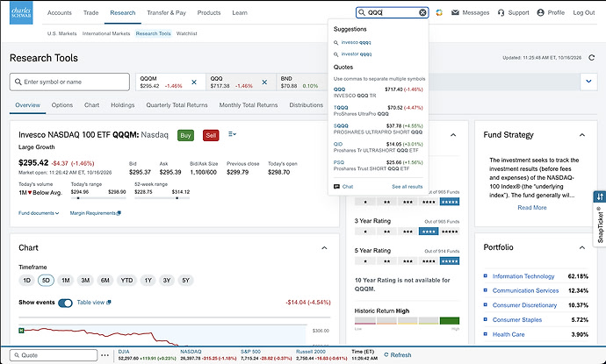Click the red Sell button
606x364 pixels.
(x=211, y=135)
